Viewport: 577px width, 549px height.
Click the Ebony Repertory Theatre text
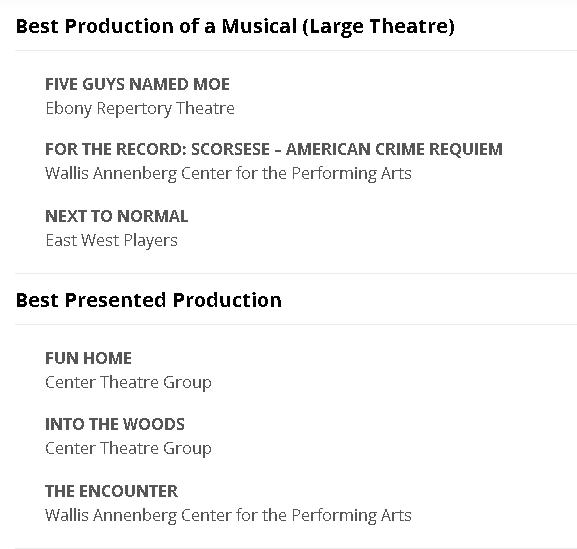click(x=140, y=109)
